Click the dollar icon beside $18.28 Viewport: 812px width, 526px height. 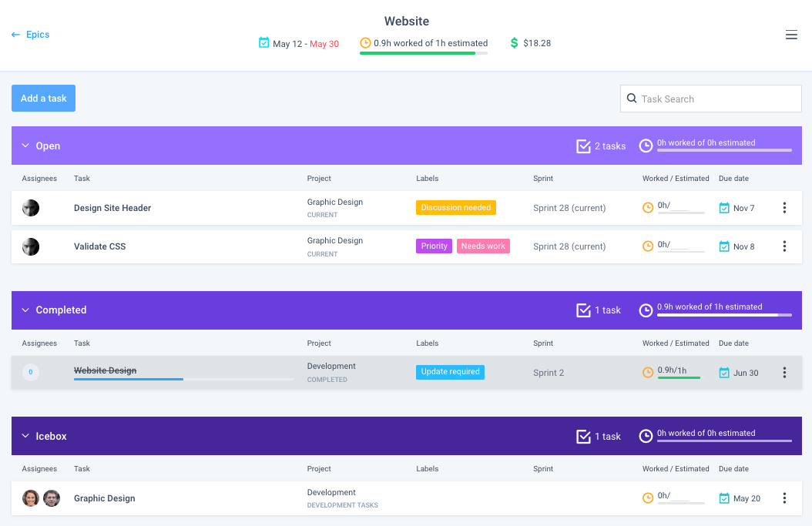(514, 43)
